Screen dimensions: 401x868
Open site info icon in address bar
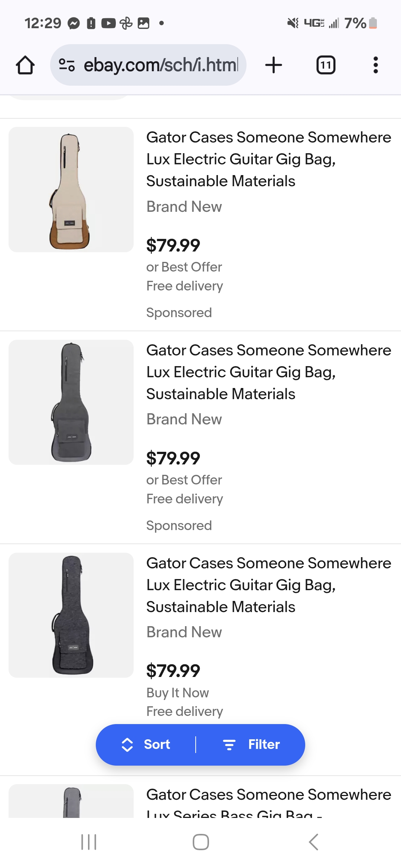(67, 65)
